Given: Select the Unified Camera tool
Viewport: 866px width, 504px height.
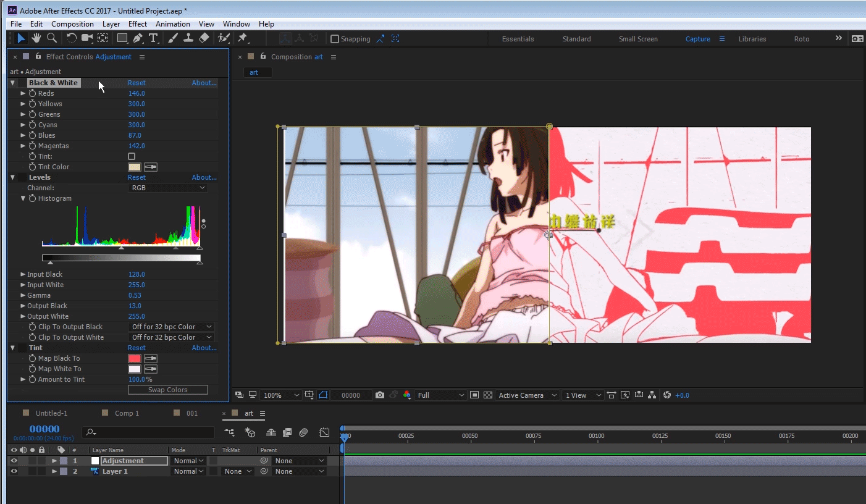Looking at the screenshot, I should coord(87,38).
